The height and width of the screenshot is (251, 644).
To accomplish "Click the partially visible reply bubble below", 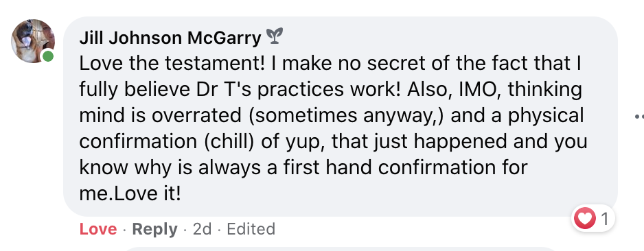I will click(341, 249).
